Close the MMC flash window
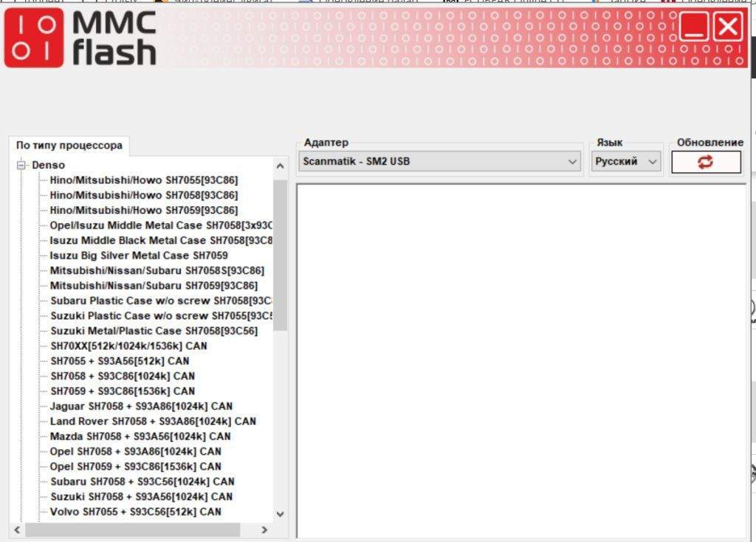 pyautogui.click(x=727, y=27)
